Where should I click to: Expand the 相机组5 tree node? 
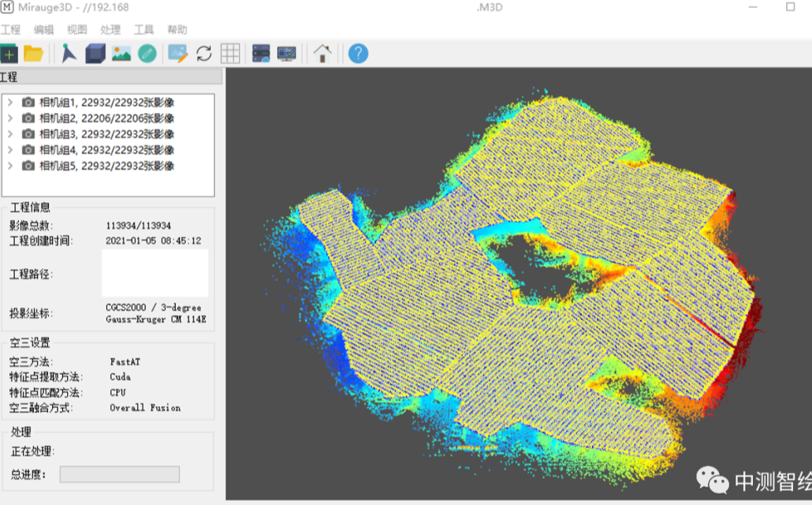[x=9, y=166]
